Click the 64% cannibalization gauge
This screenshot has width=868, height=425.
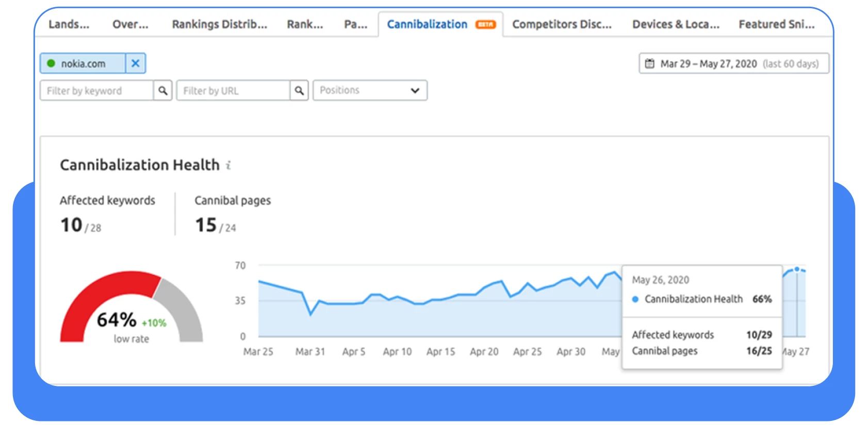(132, 307)
